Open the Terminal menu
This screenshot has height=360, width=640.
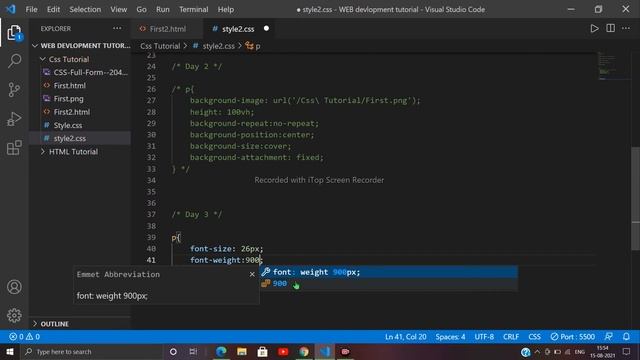click(193, 9)
